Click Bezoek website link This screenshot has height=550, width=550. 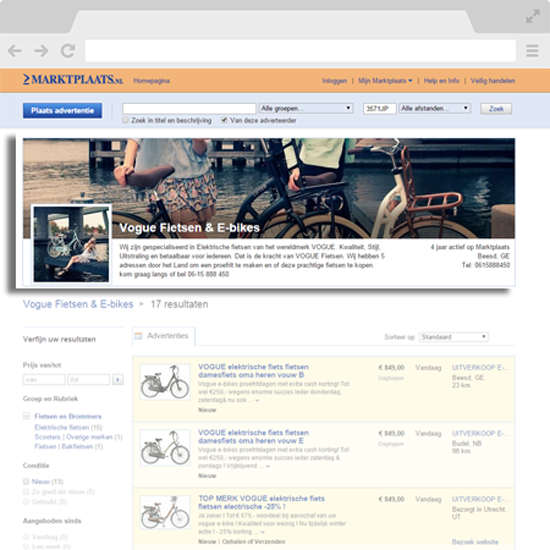(475, 542)
